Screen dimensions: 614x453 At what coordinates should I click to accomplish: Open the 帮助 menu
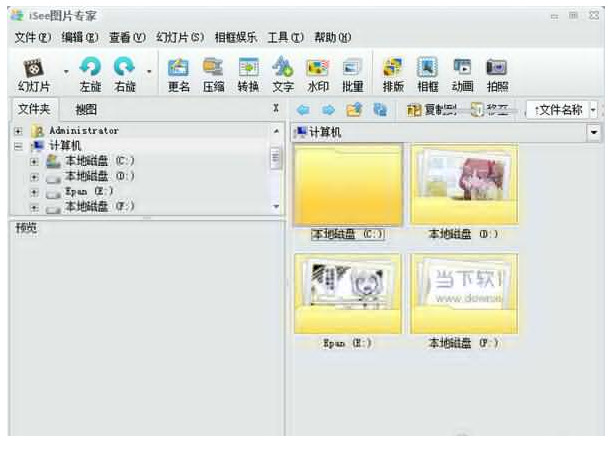[x=333, y=38]
